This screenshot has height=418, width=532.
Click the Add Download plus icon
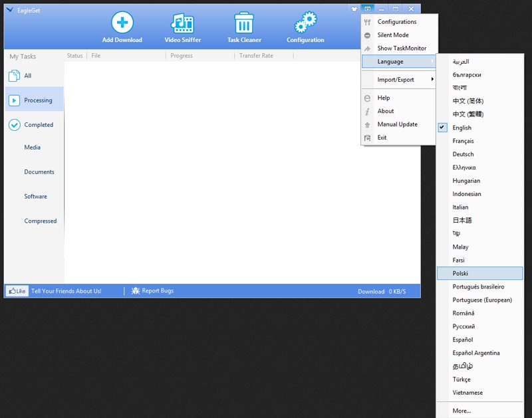[122, 23]
